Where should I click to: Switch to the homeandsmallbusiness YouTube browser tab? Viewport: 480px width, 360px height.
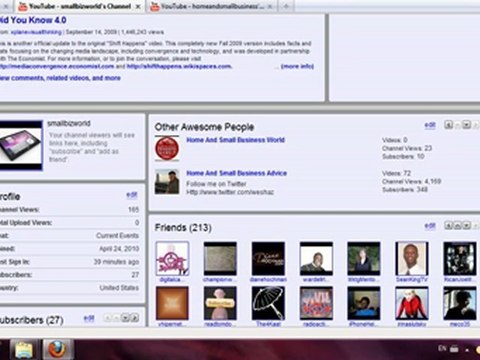click(211, 6)
